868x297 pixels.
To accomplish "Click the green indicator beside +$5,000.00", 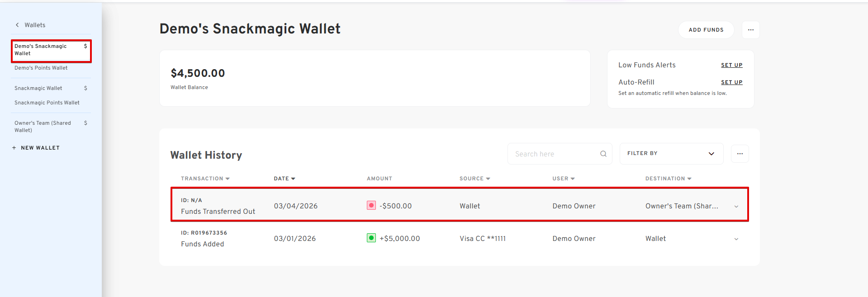I will pyautogui.click(x=371, y=238).
